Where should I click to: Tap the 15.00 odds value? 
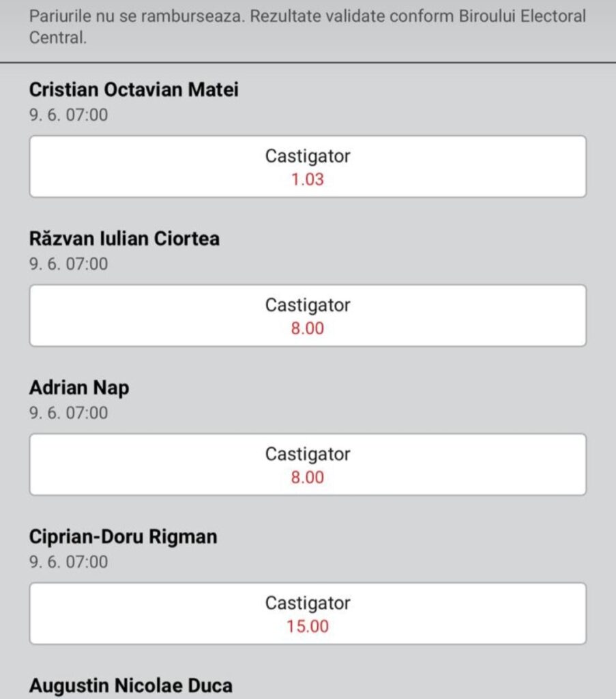pos(308,627)
